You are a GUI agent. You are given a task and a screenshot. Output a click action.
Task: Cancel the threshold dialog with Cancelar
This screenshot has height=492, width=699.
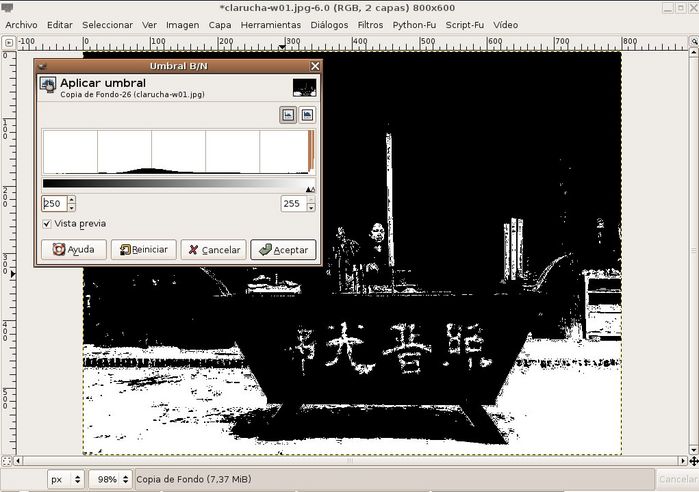pyautogui.click(x=214, y=250)
